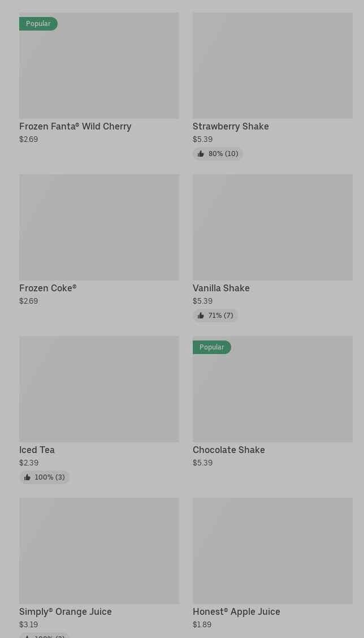Click the Popular badge on Frozen Fanta
Image resolution: width=364 pixels, height=638 pixels.
pyautogui.click(x=38, y=24)
